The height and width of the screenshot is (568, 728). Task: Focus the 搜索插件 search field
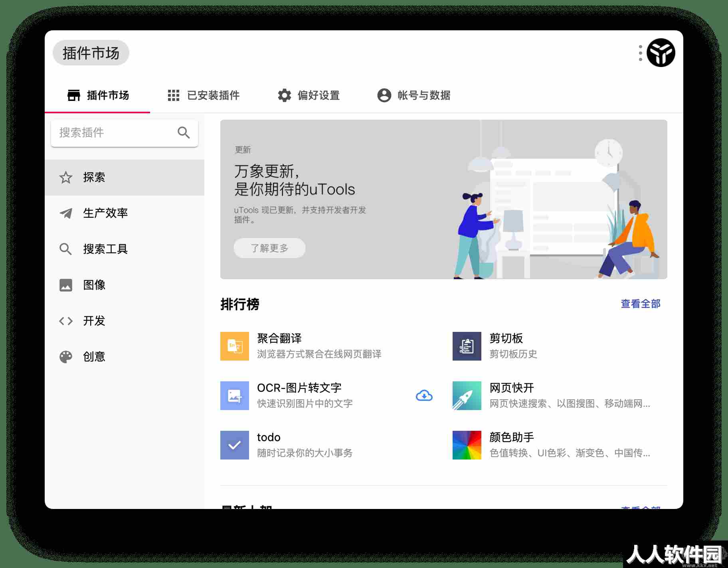tap(125, 133)
